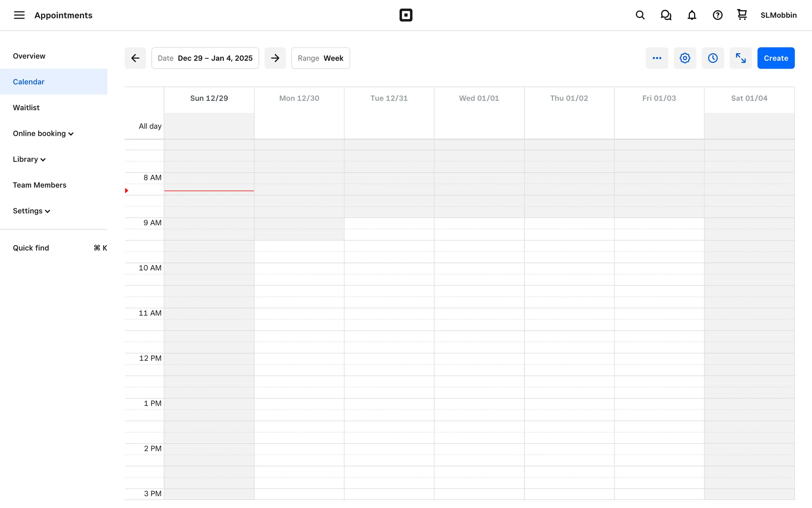
Task: Open the Date range picker
Action: tap(205, 58)
